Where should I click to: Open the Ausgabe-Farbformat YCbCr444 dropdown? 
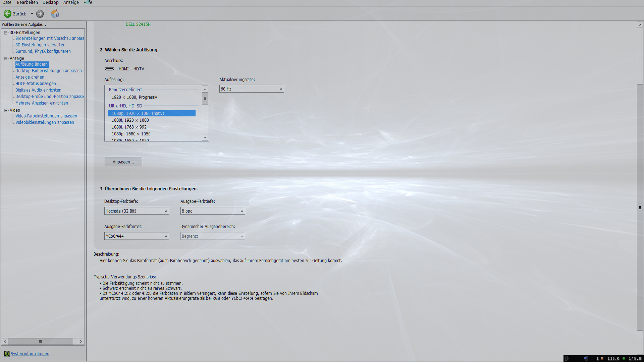pyautogui.click(x=136, y=236)
